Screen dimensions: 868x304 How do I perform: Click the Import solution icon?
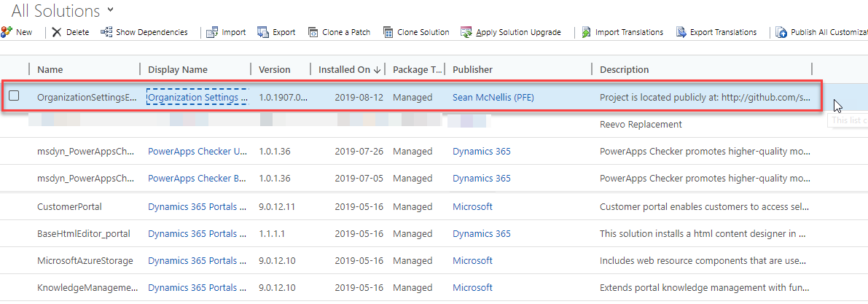point(213,32)
